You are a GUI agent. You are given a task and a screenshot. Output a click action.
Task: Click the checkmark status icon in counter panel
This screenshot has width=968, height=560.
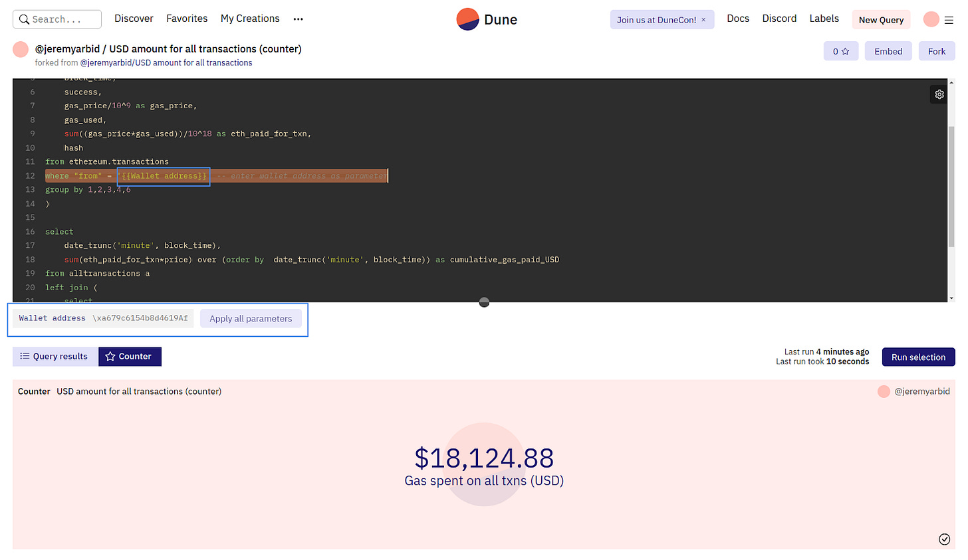(x=944, y=539)
